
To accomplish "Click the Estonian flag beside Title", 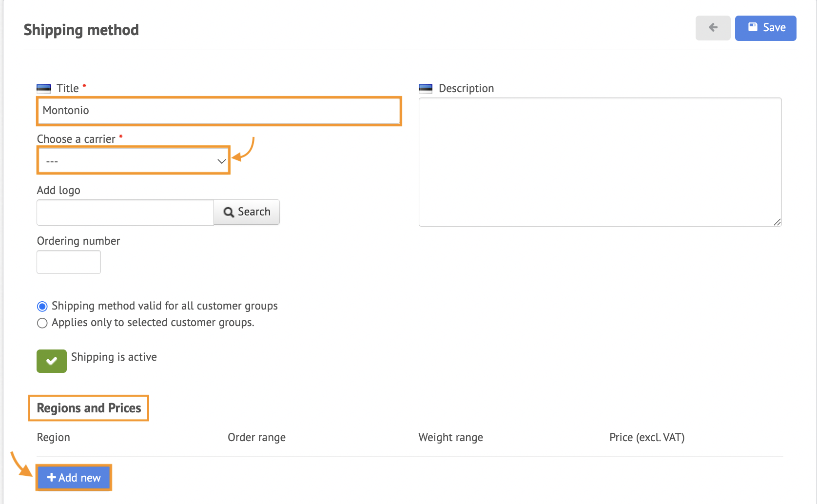I will [43, 89].
